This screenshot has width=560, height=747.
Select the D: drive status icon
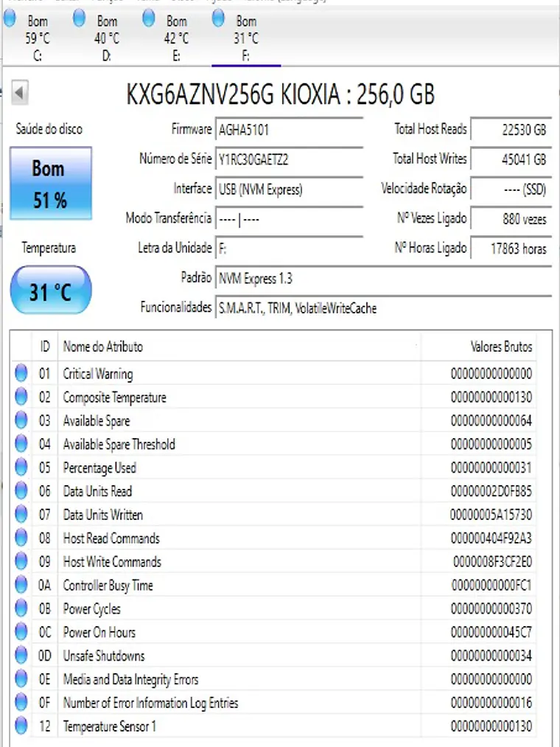[x=79, y=18]
